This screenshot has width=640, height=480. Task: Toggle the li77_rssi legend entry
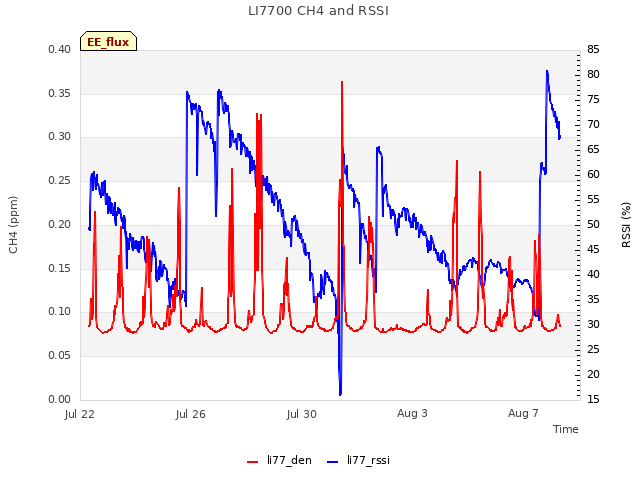pyautogui.click(x=358, y=460)
